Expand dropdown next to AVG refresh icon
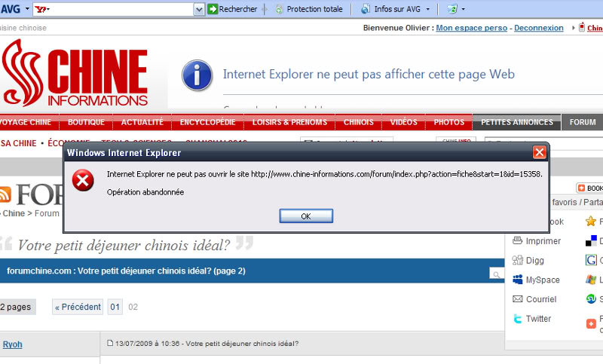The image size is (603, 364). pyautogui.click(x=463, y=9)
